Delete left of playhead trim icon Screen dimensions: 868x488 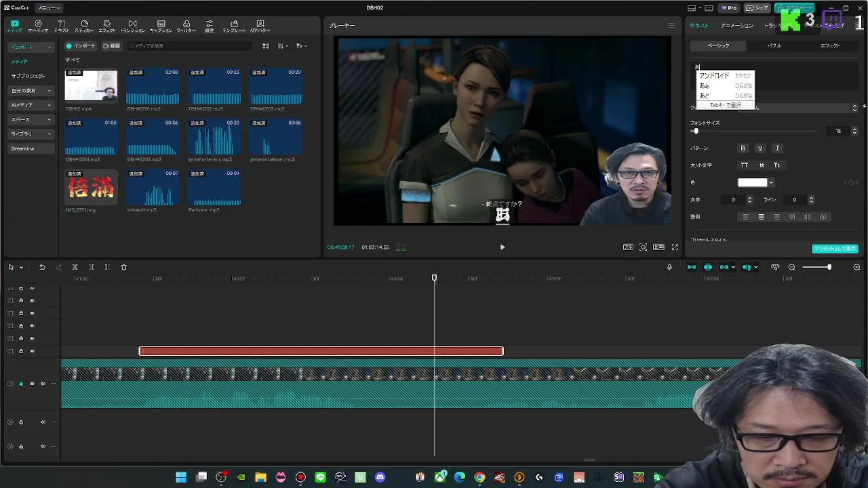click(x=92, y=267)
